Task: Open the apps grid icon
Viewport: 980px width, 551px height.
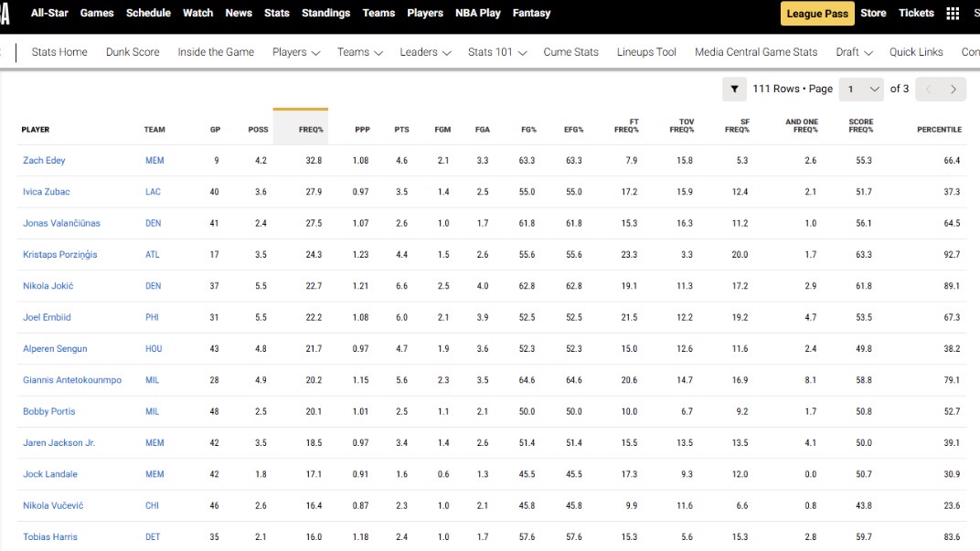Action: coord(953,14)
